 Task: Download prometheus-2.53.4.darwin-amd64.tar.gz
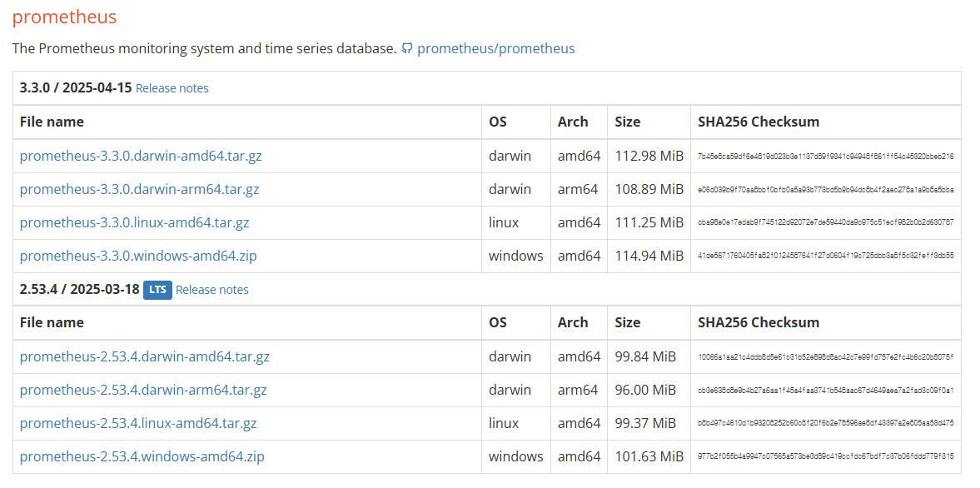point(144,356)
